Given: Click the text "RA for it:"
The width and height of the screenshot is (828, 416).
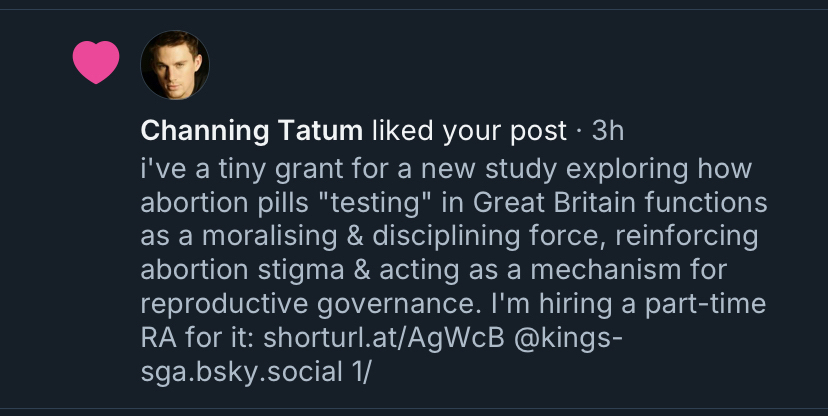Looking at the screenshot, I should 197,338.
